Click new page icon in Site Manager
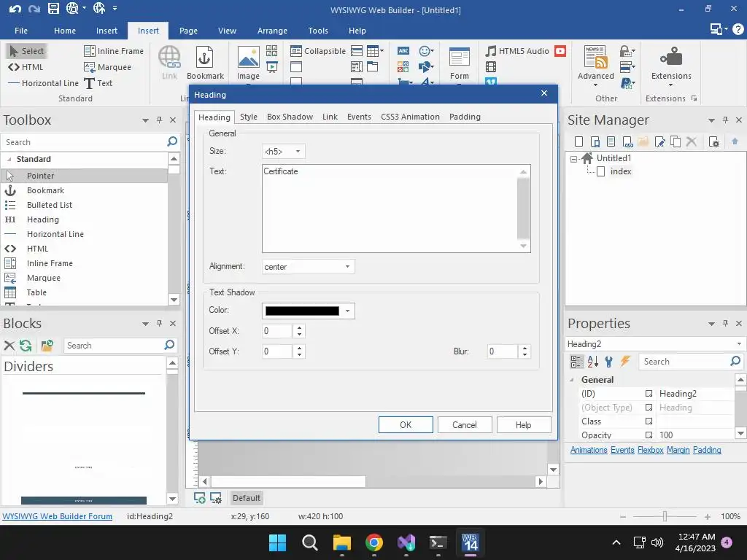The image size is (747, 560). 578,141
